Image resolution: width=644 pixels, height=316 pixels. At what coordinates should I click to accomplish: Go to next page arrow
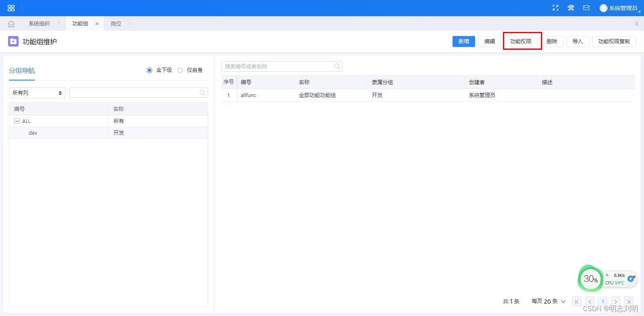(x=616, y=301)
